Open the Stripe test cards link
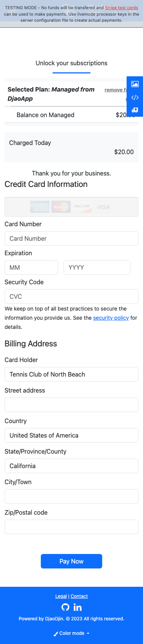The height and width of the screenshot is (644, 143). [x=122, y=8]
